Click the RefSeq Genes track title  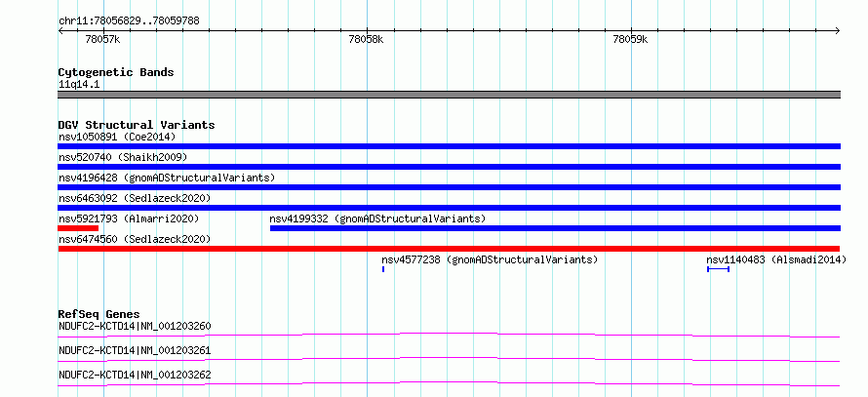pyautogui.click(x=99, y=314)
